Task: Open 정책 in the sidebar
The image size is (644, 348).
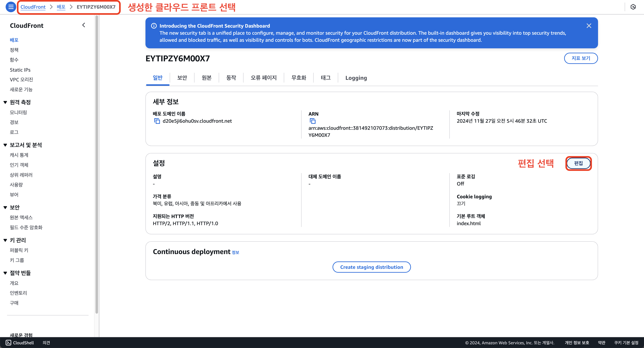Action: pyautogui.click(x=14, y=50)
